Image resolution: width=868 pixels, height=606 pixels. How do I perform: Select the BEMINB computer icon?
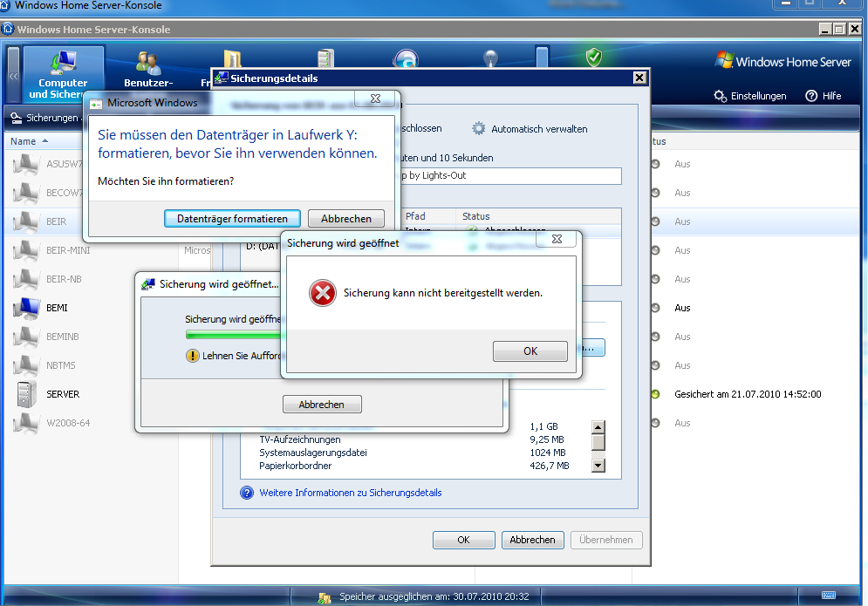[x=26, y=337]
